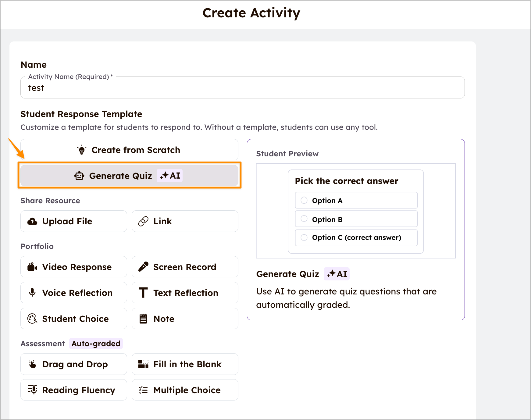Select the Student Choice palette icon

point(32,319)
